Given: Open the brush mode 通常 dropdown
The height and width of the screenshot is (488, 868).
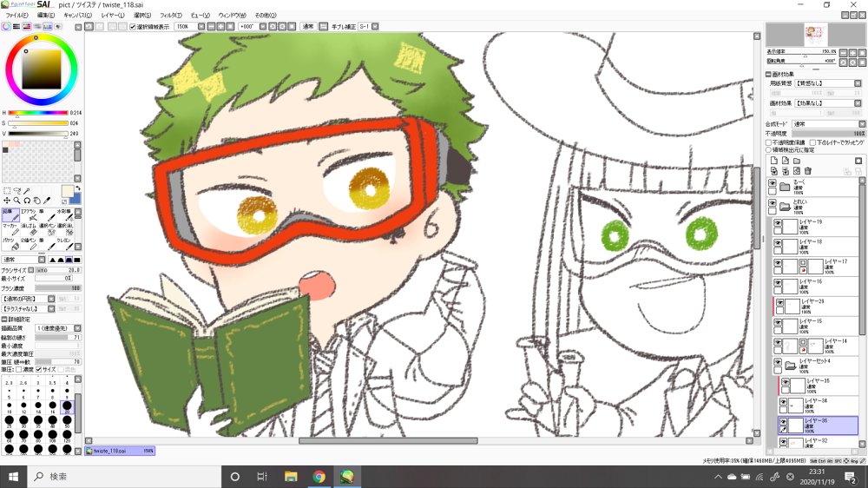Looking at the screenshot, I should coord(42,260).
